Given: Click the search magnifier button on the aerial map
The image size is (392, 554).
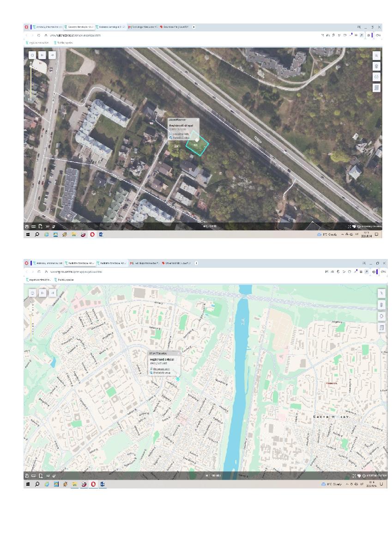Looking at the screenshot, I should [377, 55].
